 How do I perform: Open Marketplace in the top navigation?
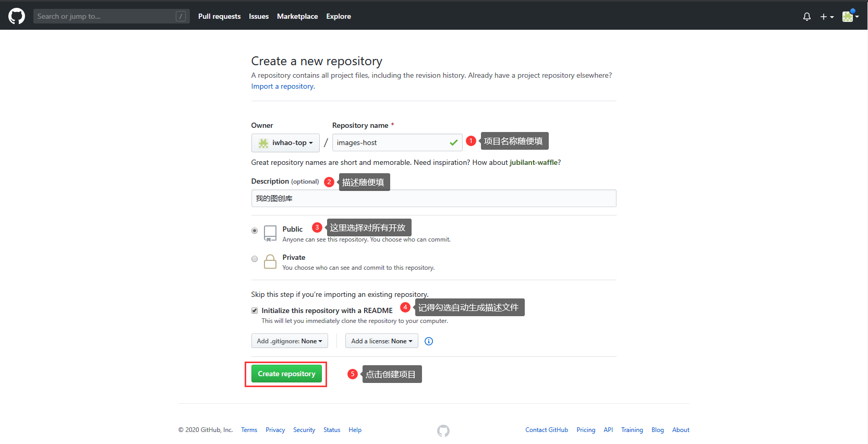[x=297, y=16]
